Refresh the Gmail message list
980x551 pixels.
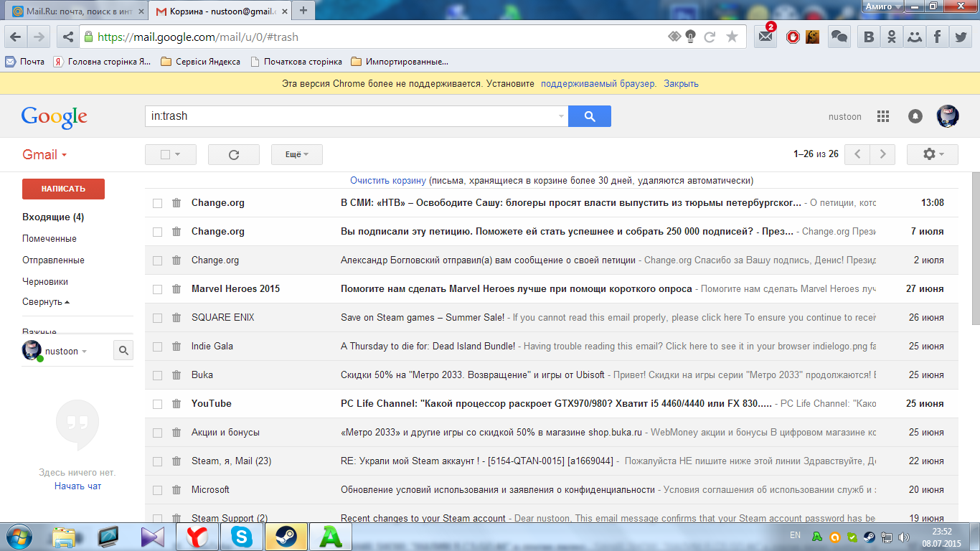(x=234, y=154)
